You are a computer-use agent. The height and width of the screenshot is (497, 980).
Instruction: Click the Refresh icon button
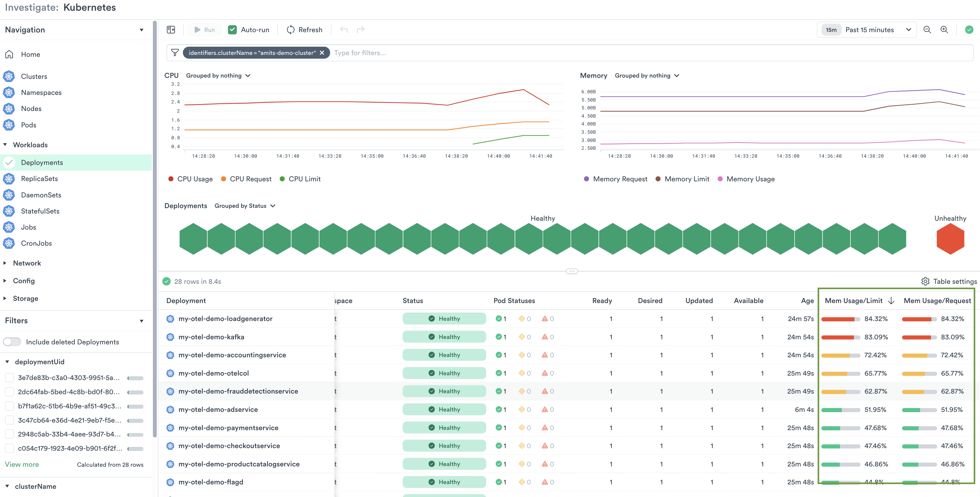coord(291,30)
